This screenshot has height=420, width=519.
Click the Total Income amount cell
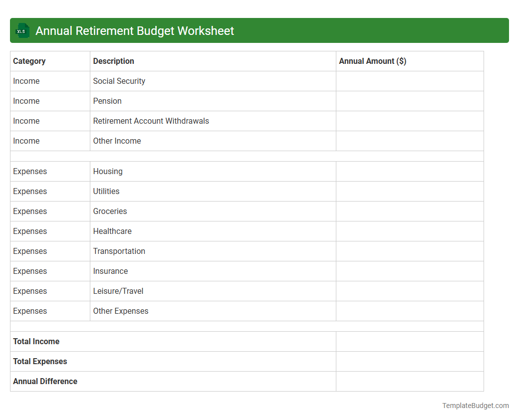[409, 341]
